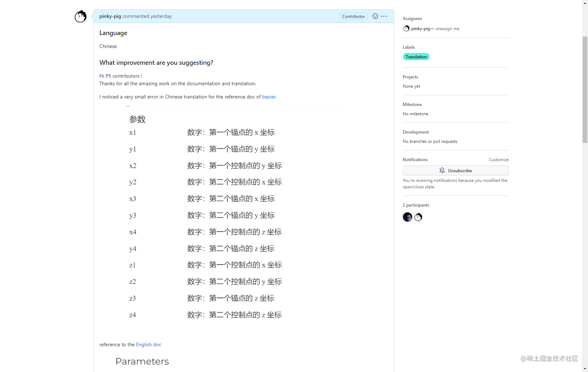
Task: Click '2 participants' heading
Action: point(416,205)
